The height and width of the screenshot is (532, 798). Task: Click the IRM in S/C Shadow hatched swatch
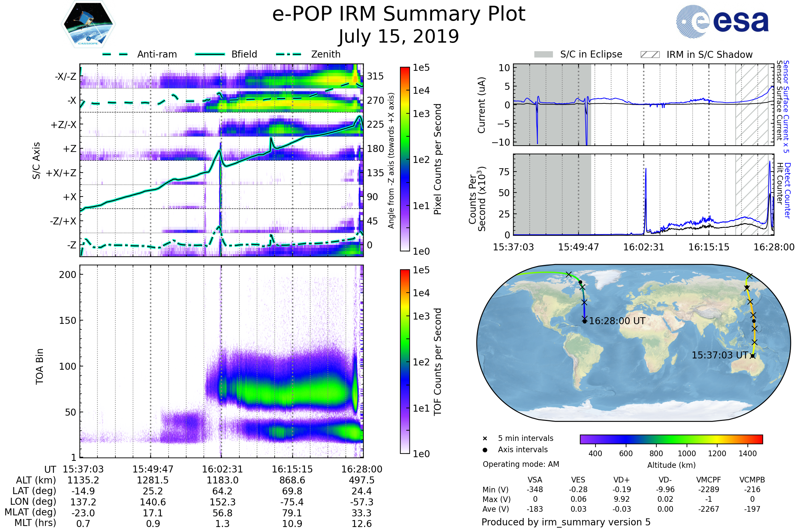[650, 54]
